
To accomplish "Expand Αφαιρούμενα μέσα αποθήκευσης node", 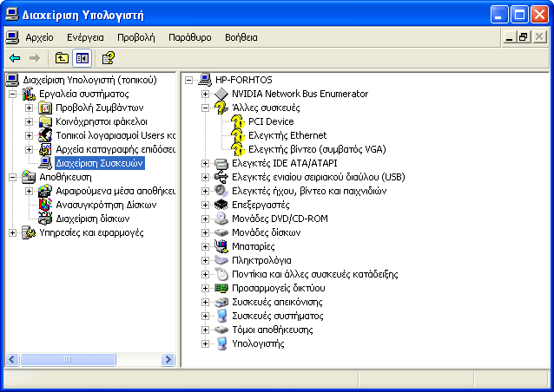I will tap(29, 191).
